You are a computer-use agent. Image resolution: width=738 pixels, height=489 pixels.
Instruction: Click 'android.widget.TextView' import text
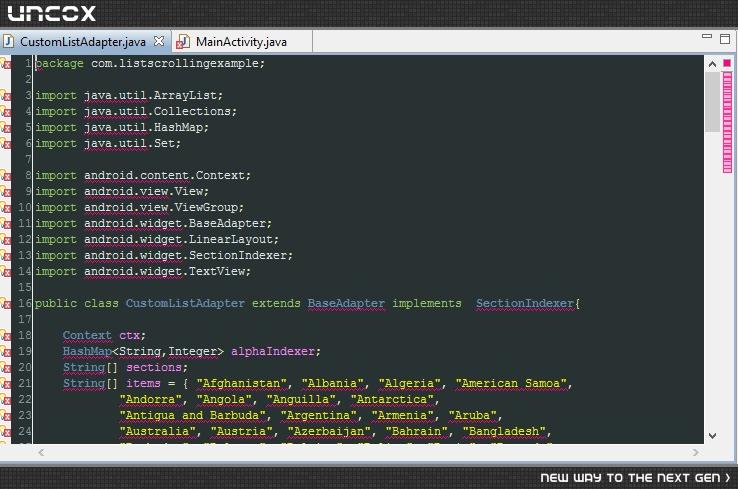tap(164, 272)
